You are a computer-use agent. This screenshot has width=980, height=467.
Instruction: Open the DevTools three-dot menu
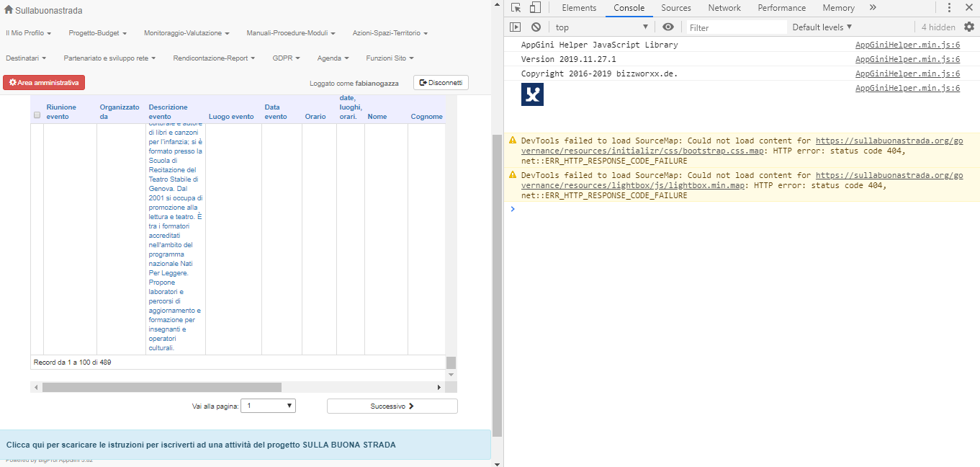[x=949, y=8]
